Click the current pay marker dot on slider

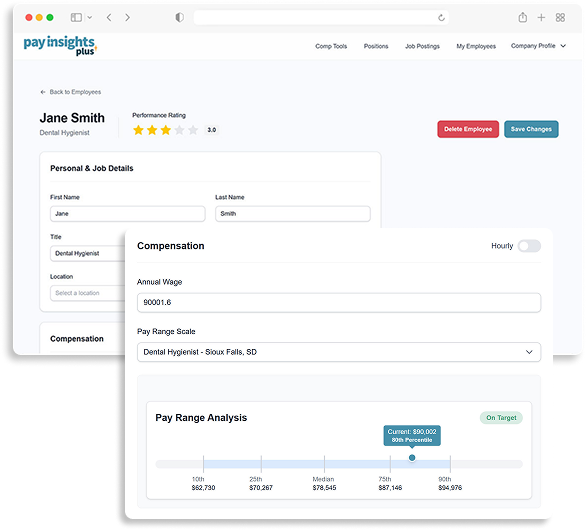coord(412,458)
